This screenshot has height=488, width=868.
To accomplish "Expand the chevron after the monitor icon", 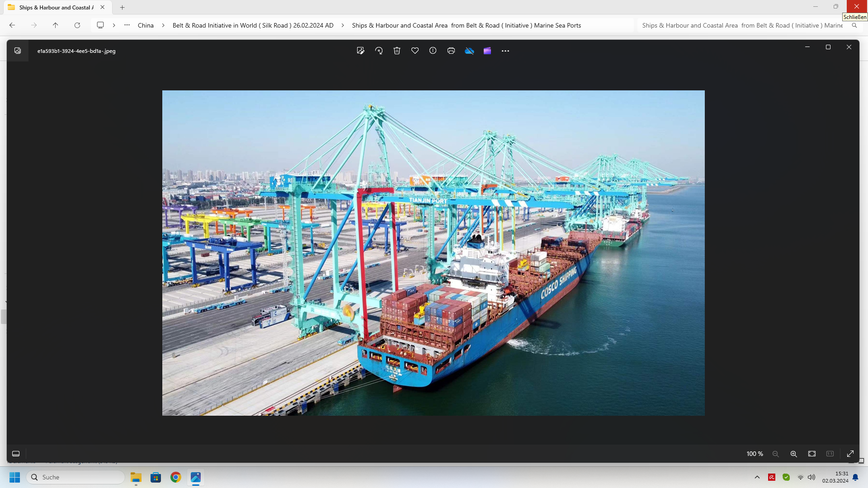I will click(x=114, y=25).
